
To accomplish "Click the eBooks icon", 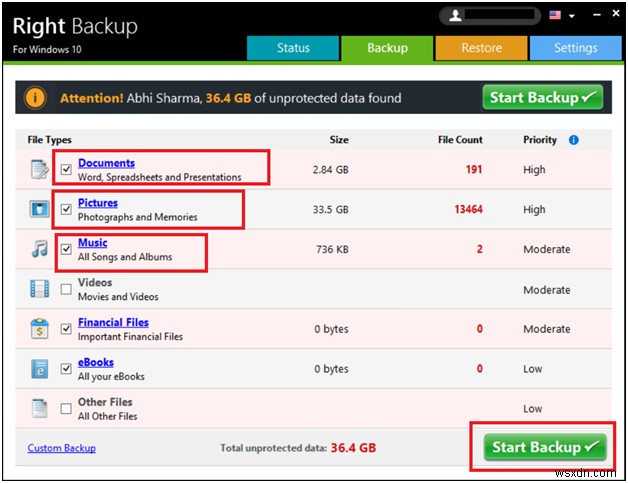I will [40, 368].
